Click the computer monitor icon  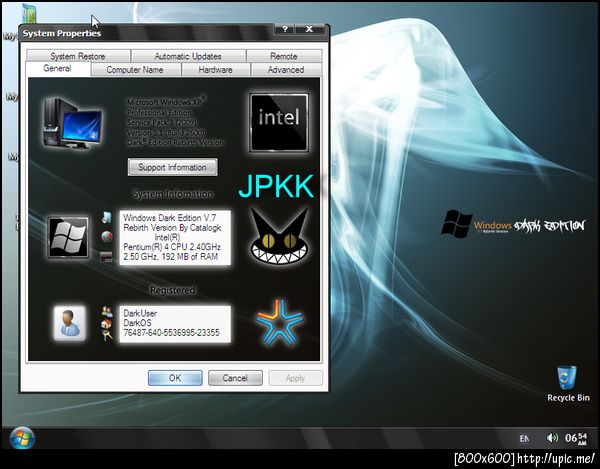click(x=73, y=123)
